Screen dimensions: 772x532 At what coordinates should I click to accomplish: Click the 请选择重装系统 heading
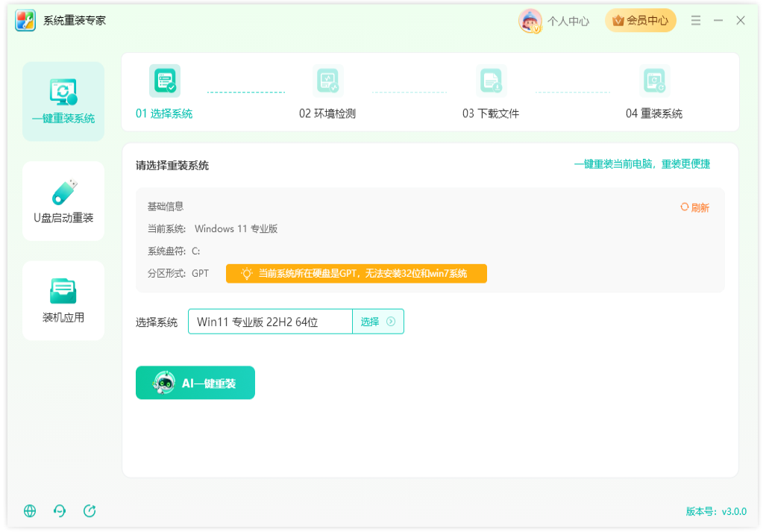tap(172, 166)
